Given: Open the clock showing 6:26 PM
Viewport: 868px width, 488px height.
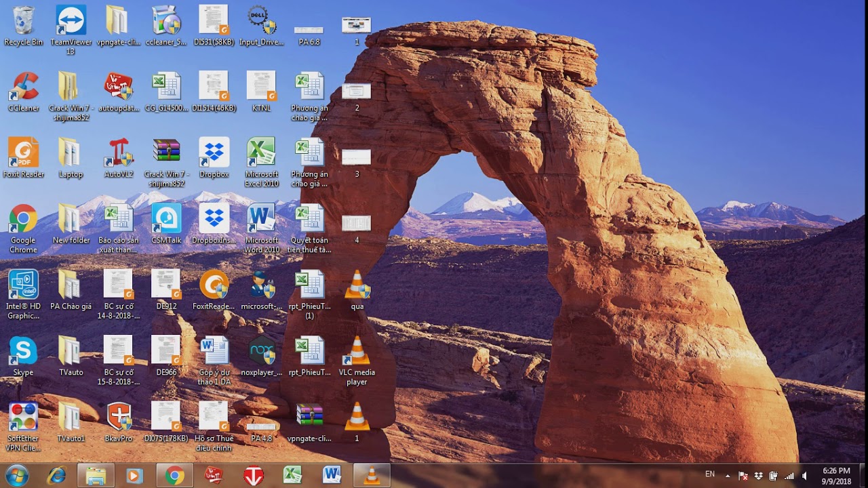Looking at the screenshot, I should click(x=836, y=476).
